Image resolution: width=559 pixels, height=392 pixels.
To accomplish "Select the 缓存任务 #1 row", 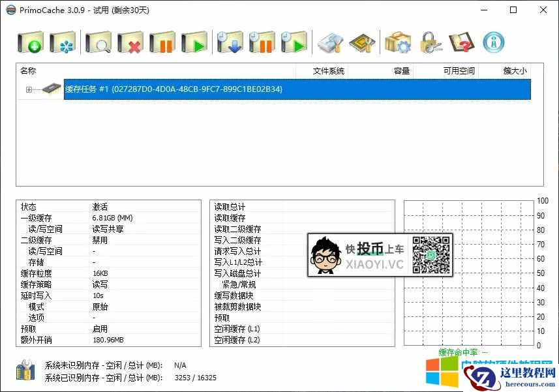I will click(297, 89).
